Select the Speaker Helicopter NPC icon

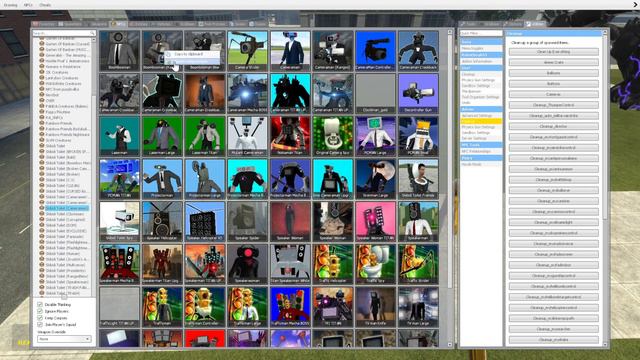click(x=162, y=222)
